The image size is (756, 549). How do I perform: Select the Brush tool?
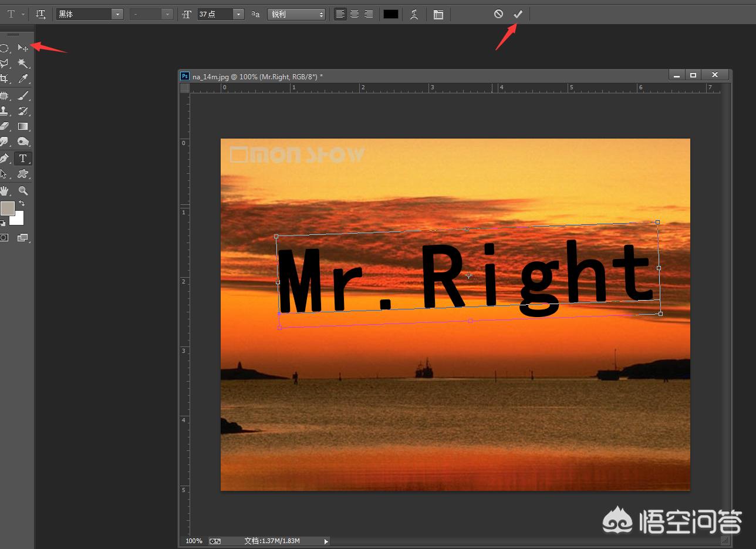pos(23,95)
